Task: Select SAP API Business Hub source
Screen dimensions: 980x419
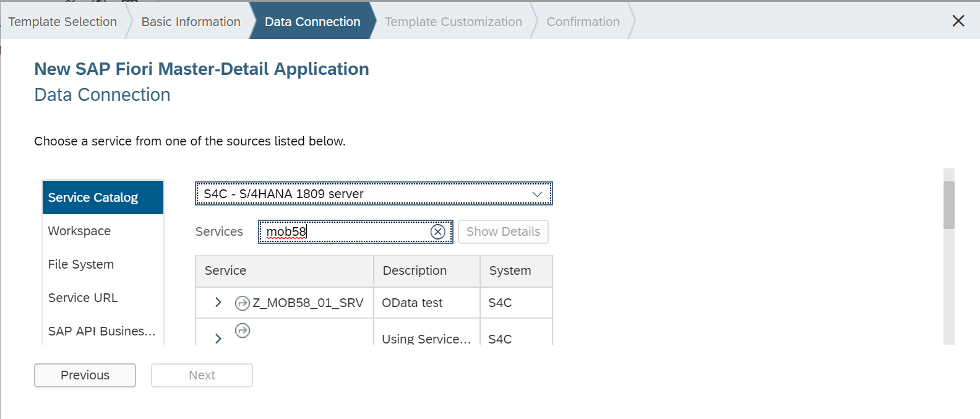Action: tap(103, 330)
